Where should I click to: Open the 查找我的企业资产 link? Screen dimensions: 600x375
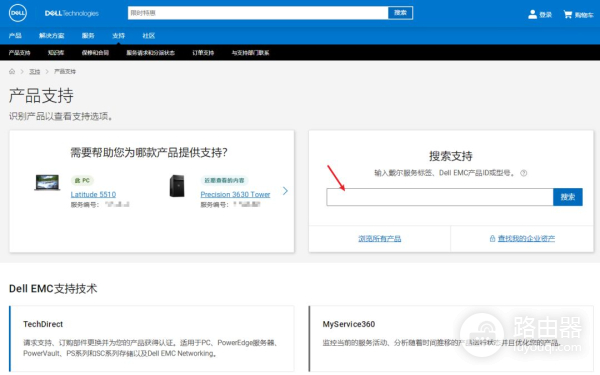tap(527, 239)
